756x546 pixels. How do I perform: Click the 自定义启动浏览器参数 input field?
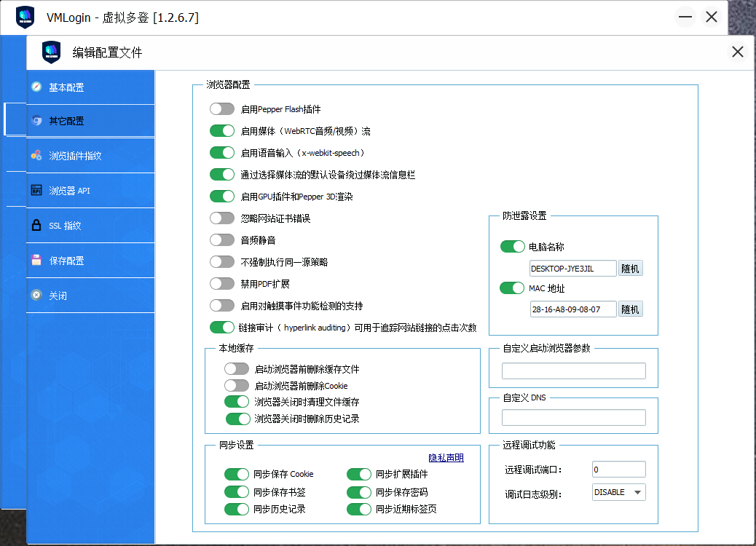click(574, 371)
